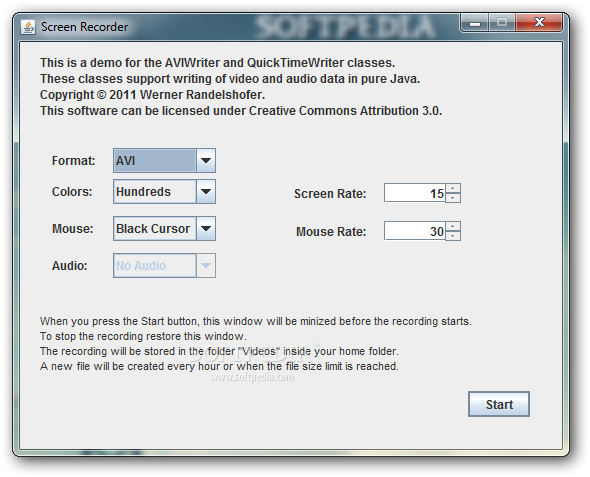Click the "Mouse Rate:" label

tap(331, 232)
